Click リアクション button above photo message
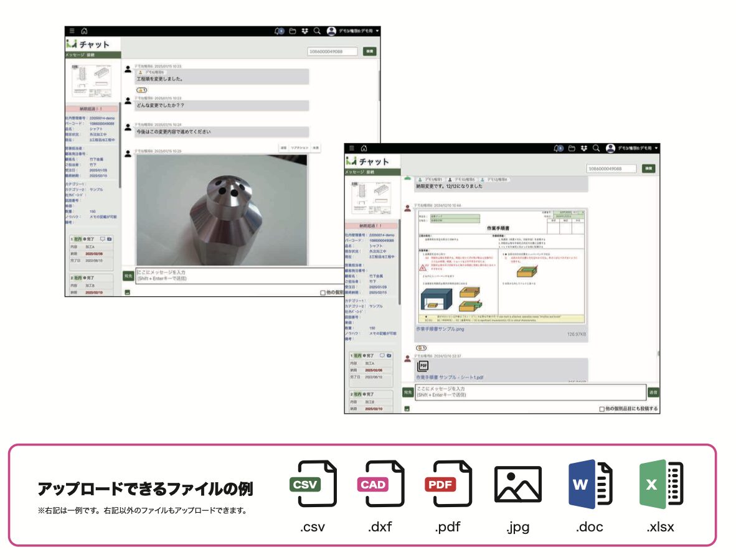The image size is (736, 560). coord(300,147)
